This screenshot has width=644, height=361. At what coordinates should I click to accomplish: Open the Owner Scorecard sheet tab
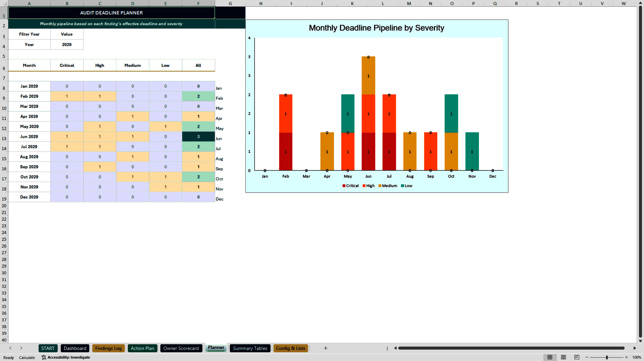(181, 348)
